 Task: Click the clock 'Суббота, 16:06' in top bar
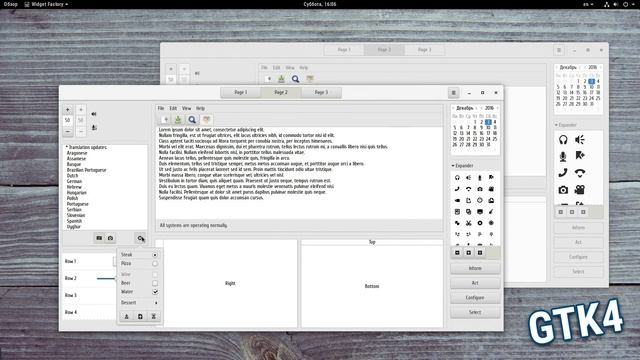pos(320,4)
